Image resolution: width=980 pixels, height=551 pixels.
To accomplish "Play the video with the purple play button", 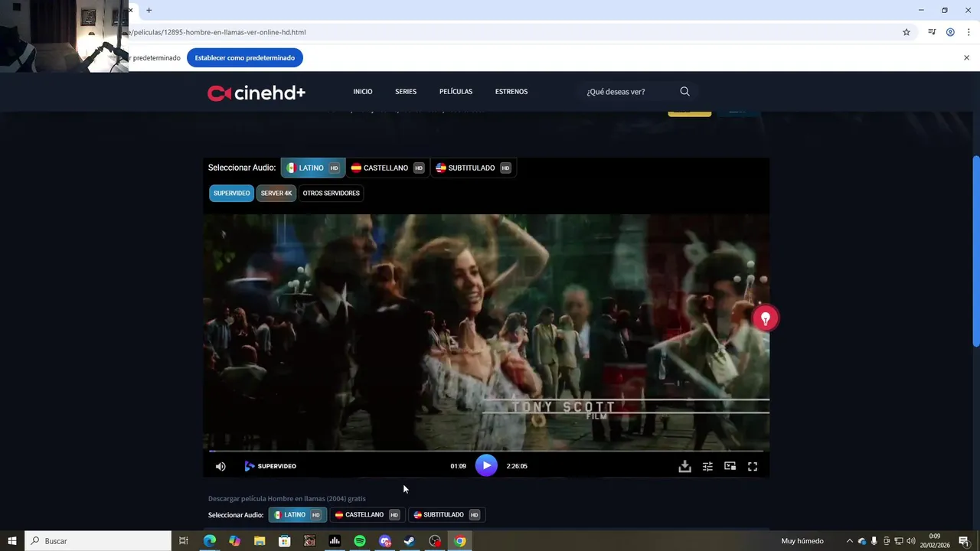I will pos(486,465).
